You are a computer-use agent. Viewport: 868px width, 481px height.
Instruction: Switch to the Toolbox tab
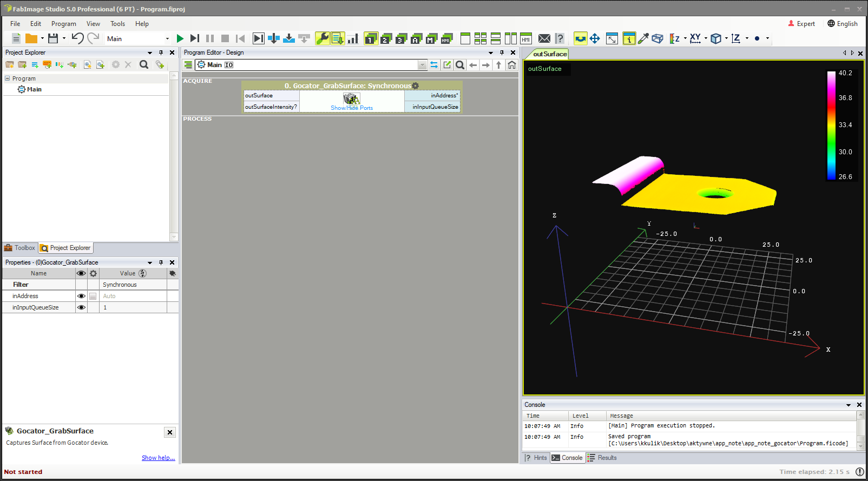(x=20, y=248)
